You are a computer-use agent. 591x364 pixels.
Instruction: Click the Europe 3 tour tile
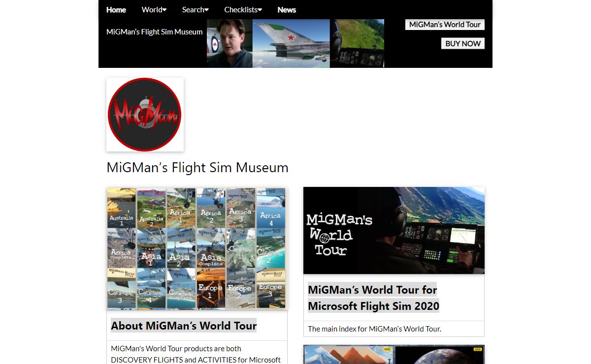(x=270, y=289)
